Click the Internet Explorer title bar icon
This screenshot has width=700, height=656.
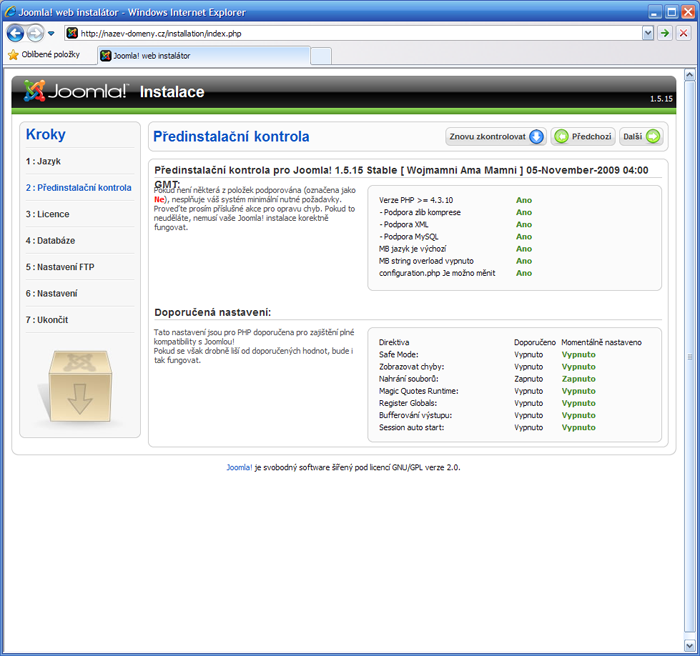[x=10, y=11]
